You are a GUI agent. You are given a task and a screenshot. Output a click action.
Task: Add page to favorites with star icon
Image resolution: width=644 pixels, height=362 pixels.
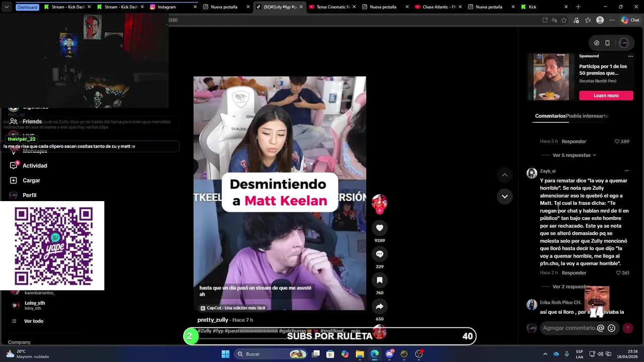(564, 20)
